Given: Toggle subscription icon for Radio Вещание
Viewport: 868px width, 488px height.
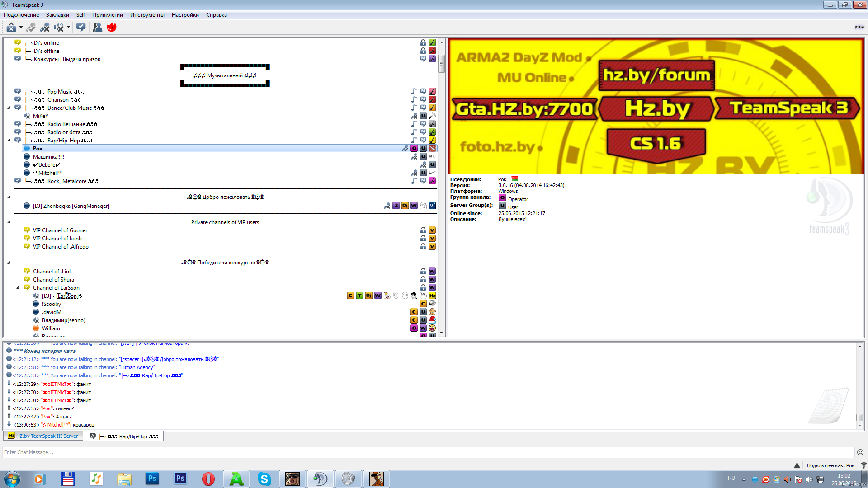Looking at the screenshot, I should [18, 124].
